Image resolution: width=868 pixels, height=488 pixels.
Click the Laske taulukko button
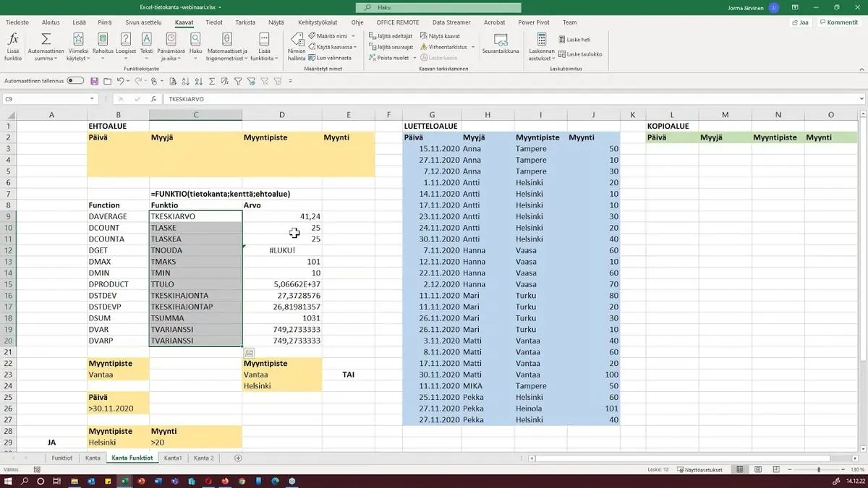(580, 53)
